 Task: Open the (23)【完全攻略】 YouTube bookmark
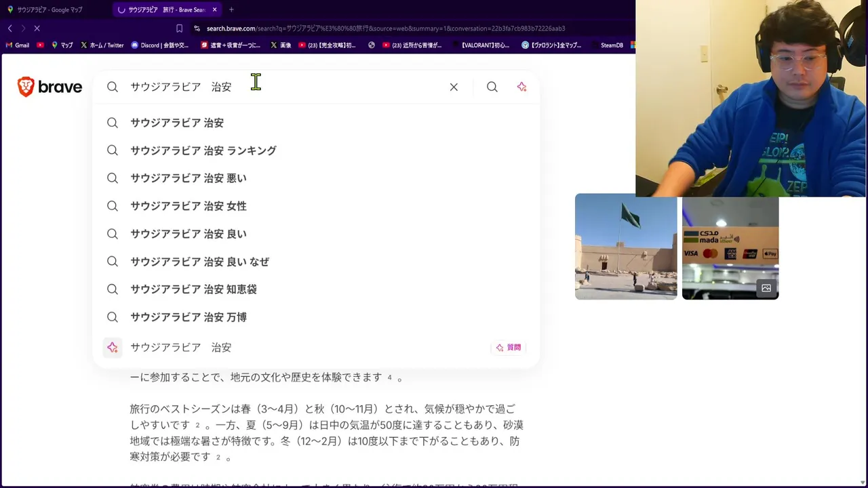tap(328, 45)
